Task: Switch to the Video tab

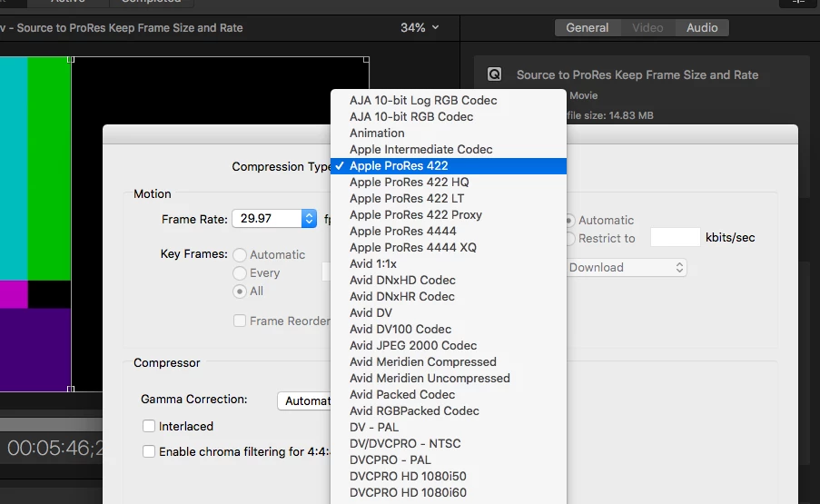Action: click(647, 28)
